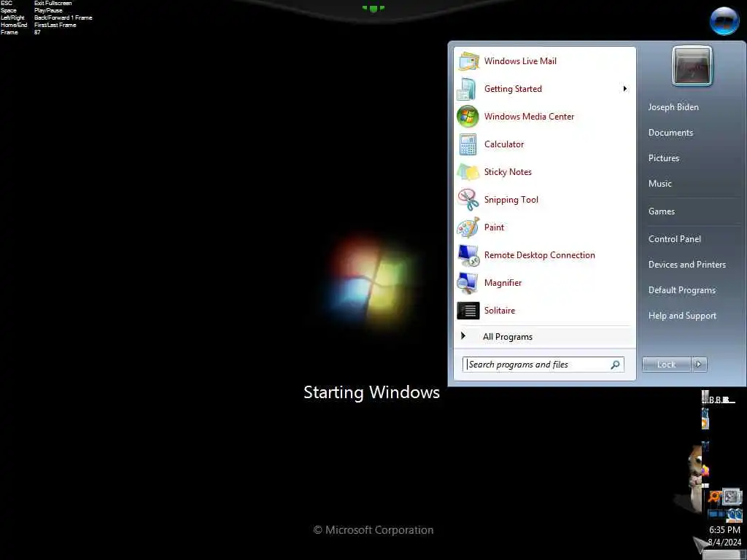Start the Snipping Tool scissors icon
Image resolution: width=747 pixels, height=560 pixels.
pyautogui.click(x=468, y=200)
